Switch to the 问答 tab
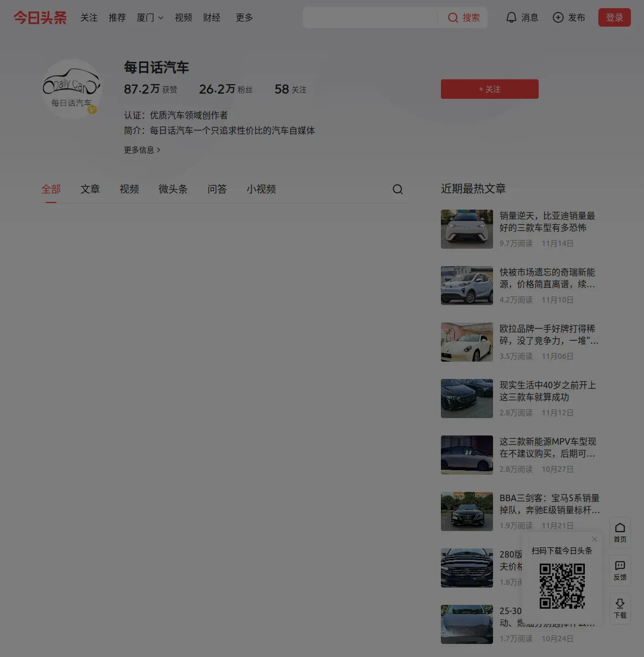The image size is (644, 657). click(x=217, y=189)
